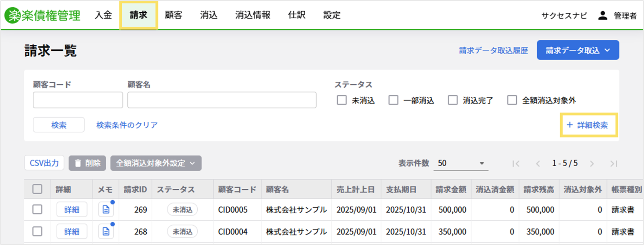644x245 pixels.
Task: Click the 管理者 user profile icon
Action: tap(603, 15)
